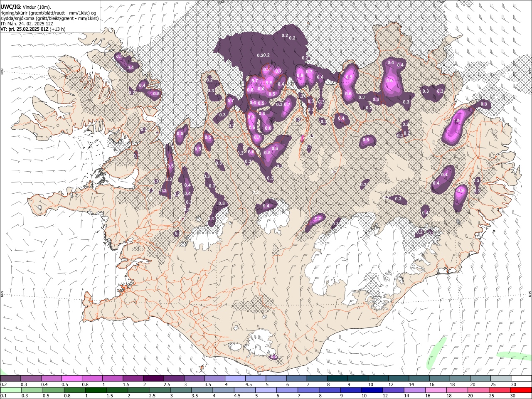
Task: Click the medium green 0.8 swatch, lower legend
Action: 75,390
